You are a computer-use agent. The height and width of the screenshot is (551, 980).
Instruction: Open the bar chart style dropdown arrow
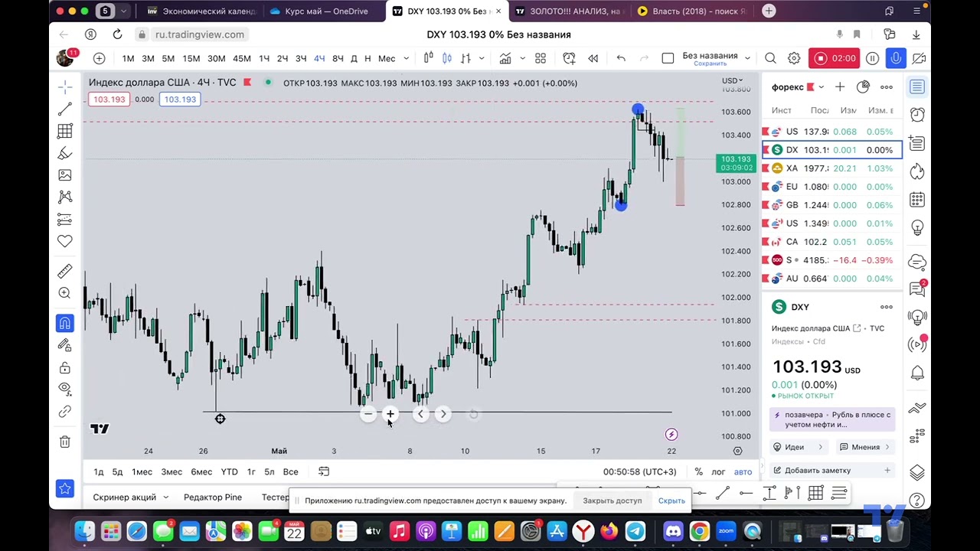(x=482, y=59)
